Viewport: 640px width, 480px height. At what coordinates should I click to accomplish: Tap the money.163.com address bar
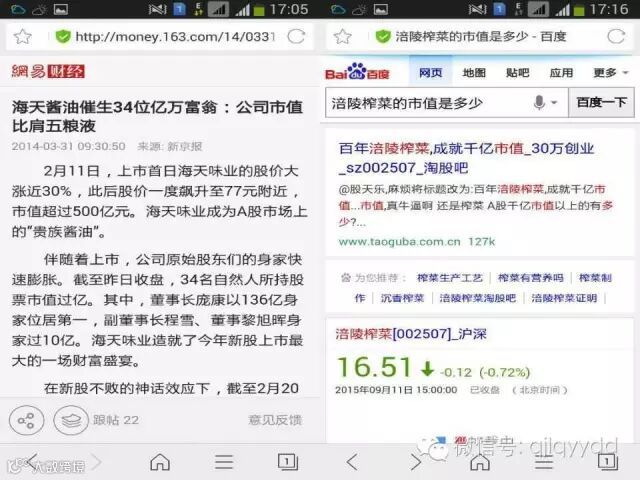[176, 37]
